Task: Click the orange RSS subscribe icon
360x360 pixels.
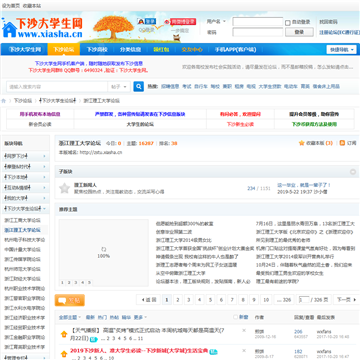Action: tap(342, 143)
